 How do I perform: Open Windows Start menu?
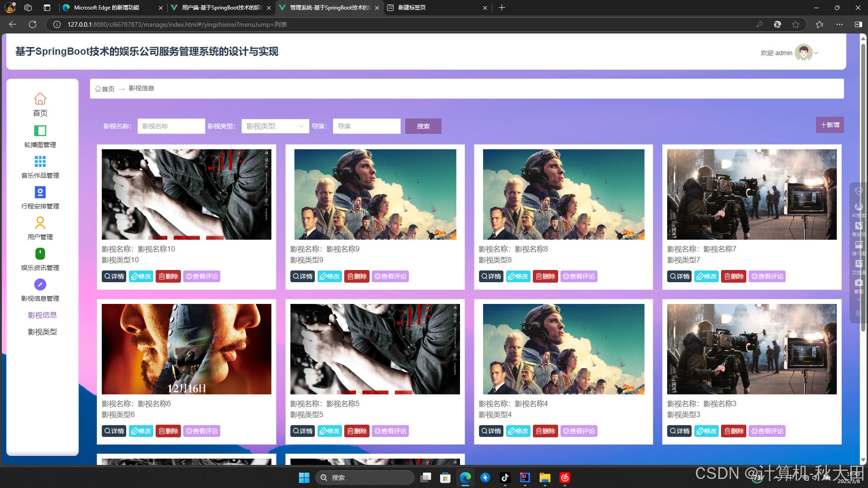pos(304,478)
